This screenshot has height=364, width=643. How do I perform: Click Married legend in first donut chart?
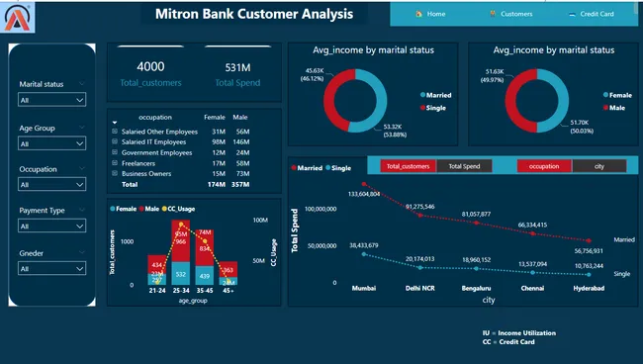pyautogui.click(x=435, y=95)
